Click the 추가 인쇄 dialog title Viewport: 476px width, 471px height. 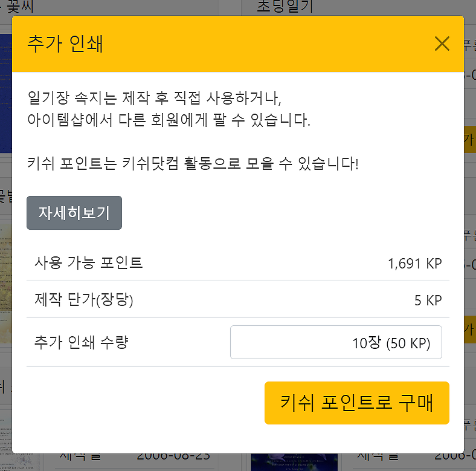pyautogui.click(x=65, y=44)
